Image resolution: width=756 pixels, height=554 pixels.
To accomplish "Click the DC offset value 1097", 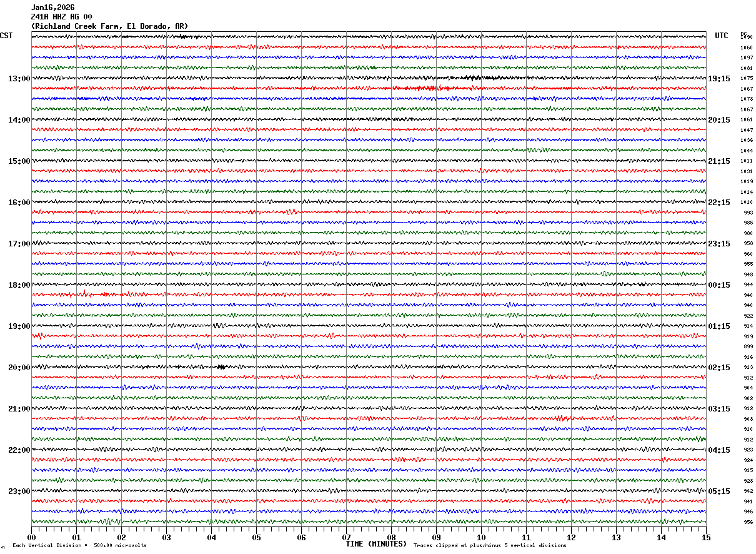I will [747, 58].
